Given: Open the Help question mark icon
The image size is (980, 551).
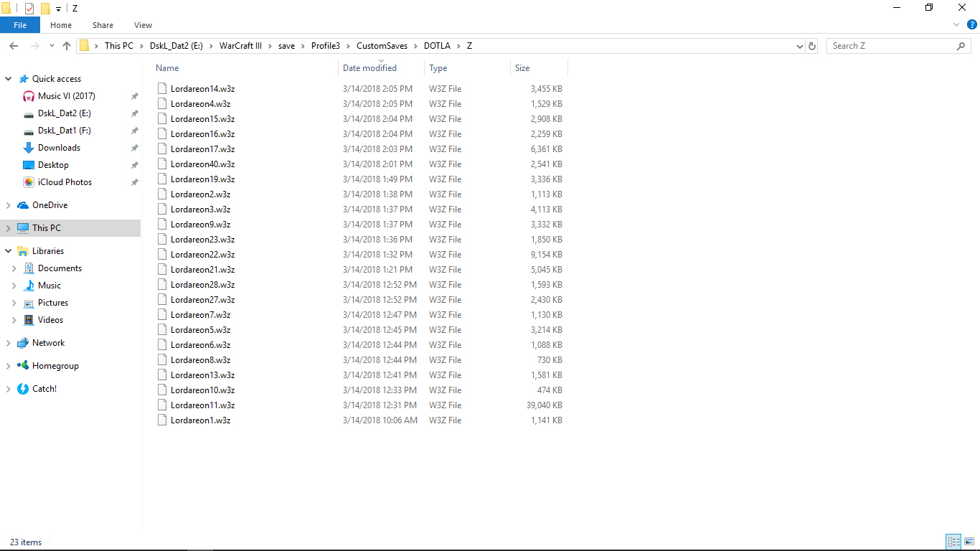Looking at the screenshot, I should pos(972,24).
